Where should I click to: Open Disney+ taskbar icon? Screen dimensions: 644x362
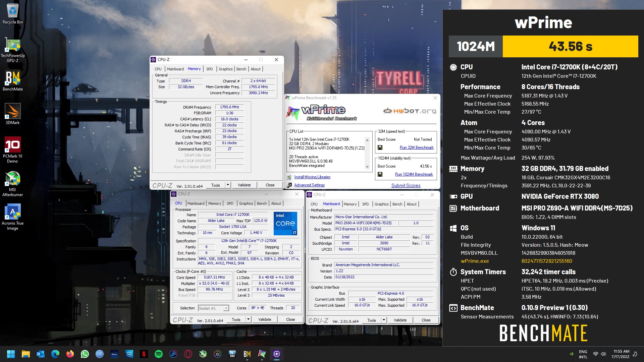(x=114, y=354)
